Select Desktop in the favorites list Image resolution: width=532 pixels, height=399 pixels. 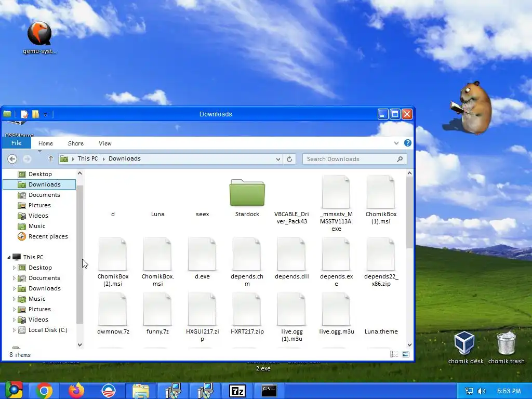pos(40,174)
